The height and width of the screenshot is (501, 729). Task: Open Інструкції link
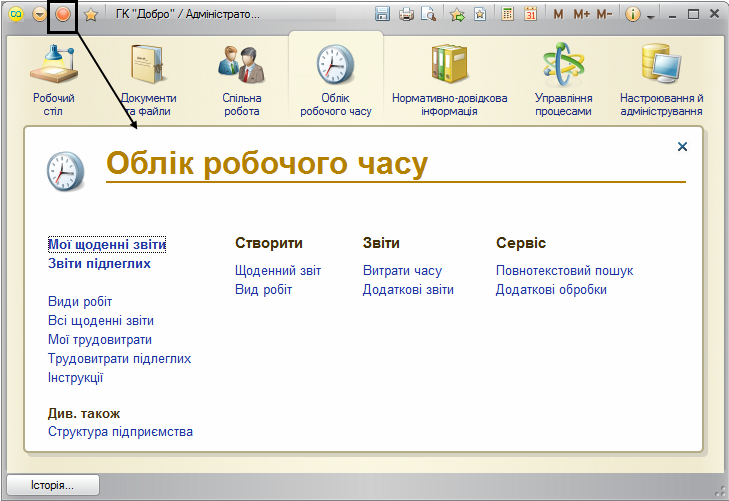pos(75,378)
